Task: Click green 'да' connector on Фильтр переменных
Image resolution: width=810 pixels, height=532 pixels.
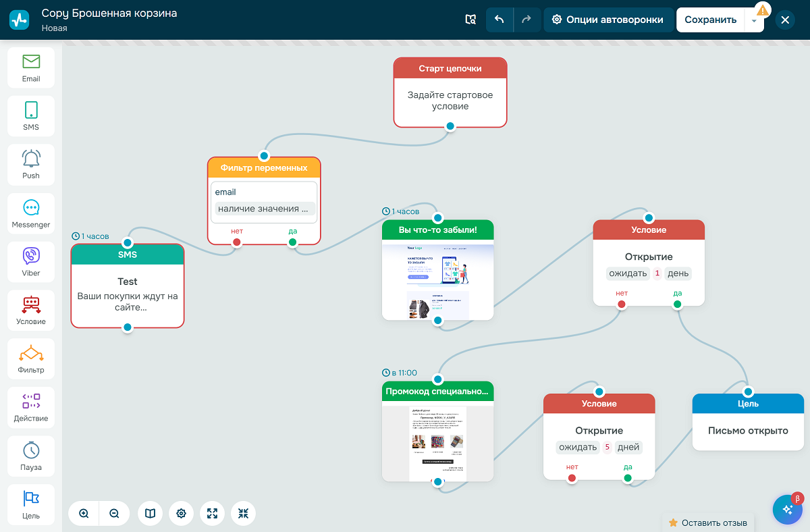Action: 292,242
